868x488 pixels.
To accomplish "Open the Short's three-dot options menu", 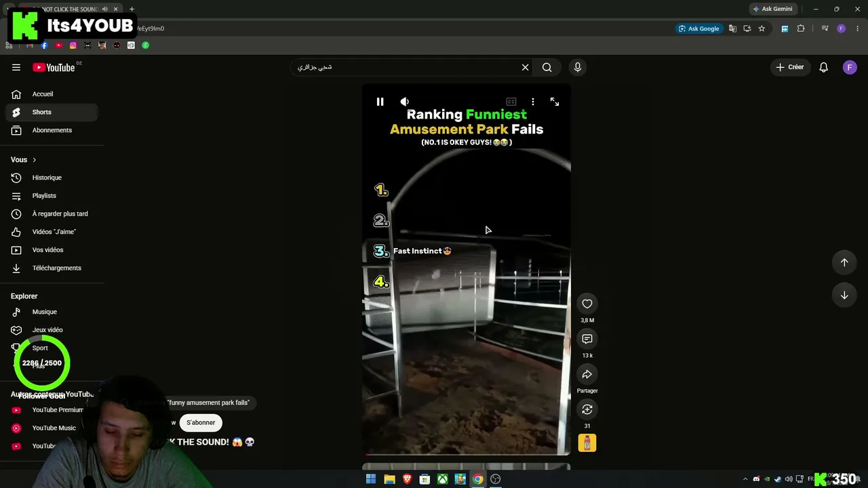I will coord(533,102).
